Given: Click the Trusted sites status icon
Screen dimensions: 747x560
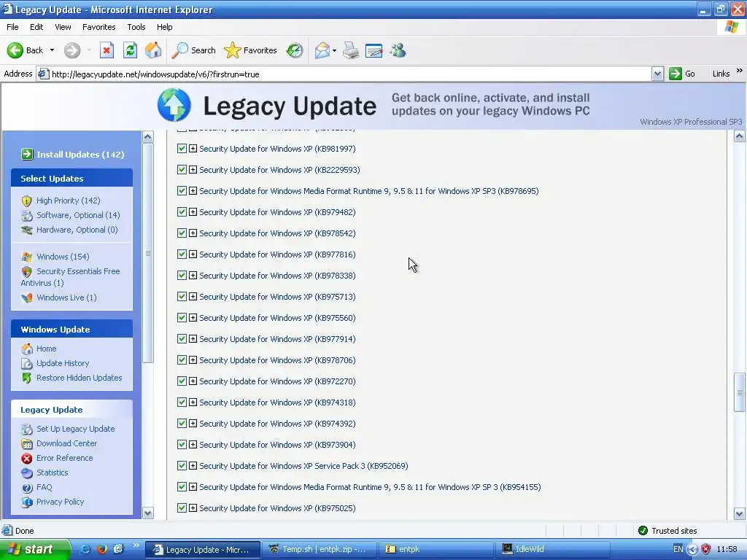Looking at the screenshot, I should coord(643,531).
